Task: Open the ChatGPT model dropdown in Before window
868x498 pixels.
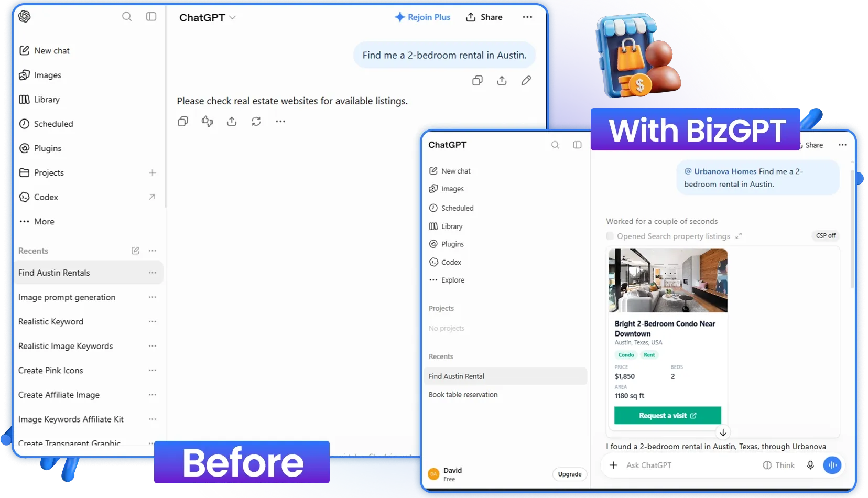Action: coord(208,18)
